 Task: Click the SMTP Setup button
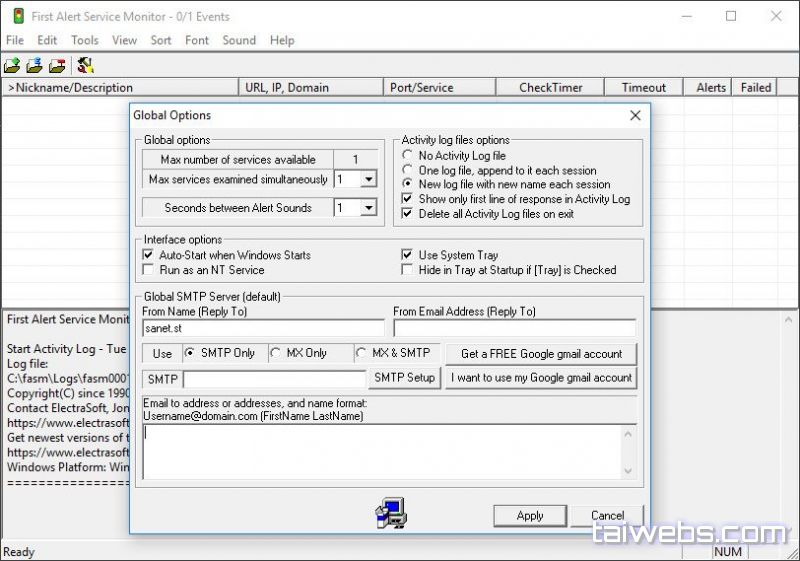click(x=404, y=378)
